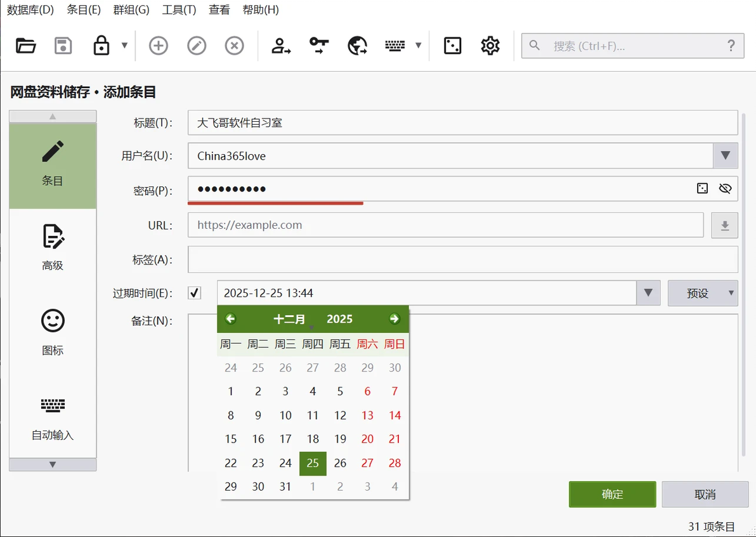
Task: Click the search box field
Action: (632, 46)
